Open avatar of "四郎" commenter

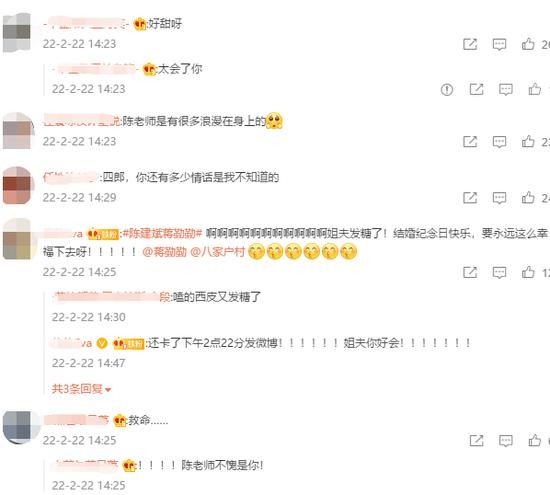[18, 185]
